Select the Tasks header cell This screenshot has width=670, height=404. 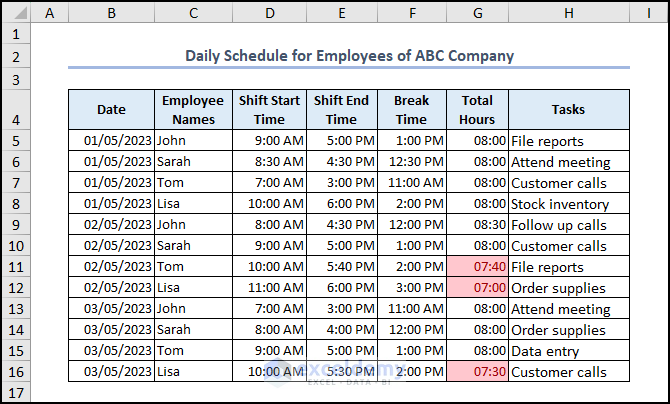point(568,109)
